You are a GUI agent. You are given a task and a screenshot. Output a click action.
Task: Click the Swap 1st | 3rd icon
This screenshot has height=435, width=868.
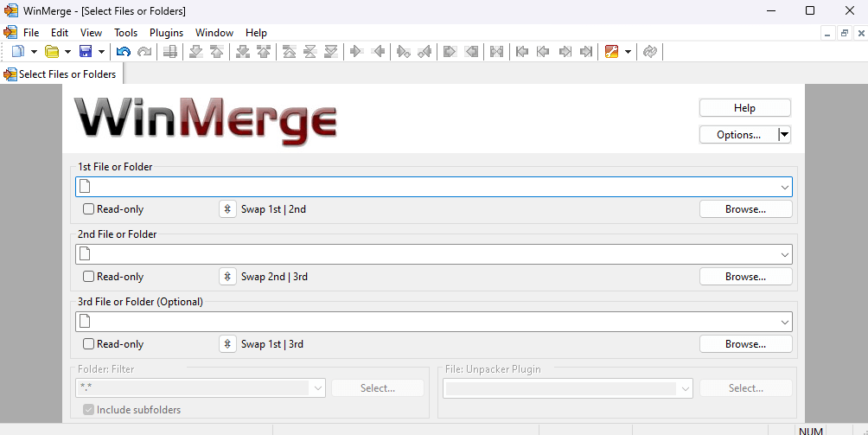(227, 344)
